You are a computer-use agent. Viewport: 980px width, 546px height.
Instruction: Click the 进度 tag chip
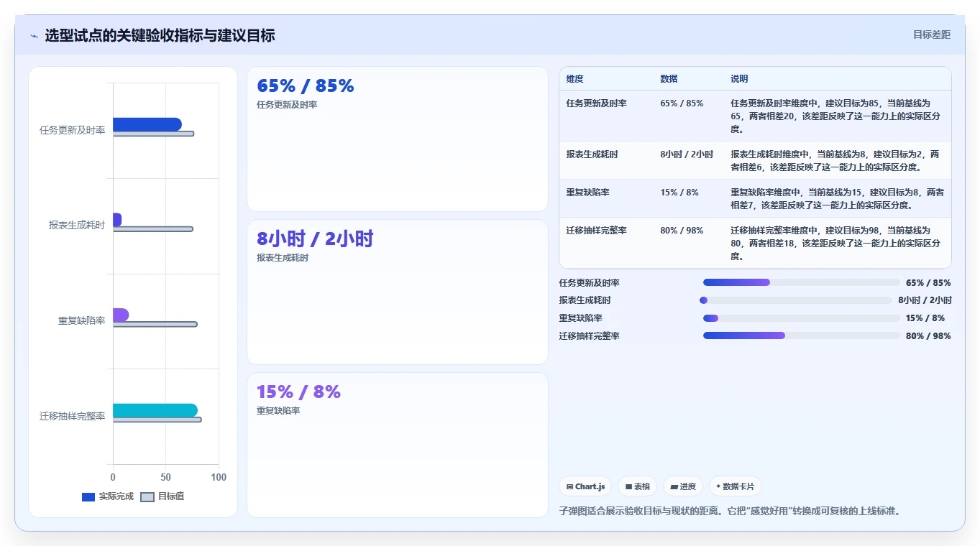tap(682, 486)
